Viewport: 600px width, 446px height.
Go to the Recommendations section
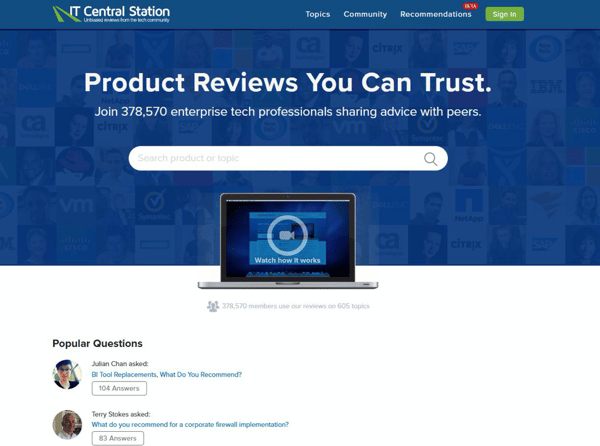point(435,14)
